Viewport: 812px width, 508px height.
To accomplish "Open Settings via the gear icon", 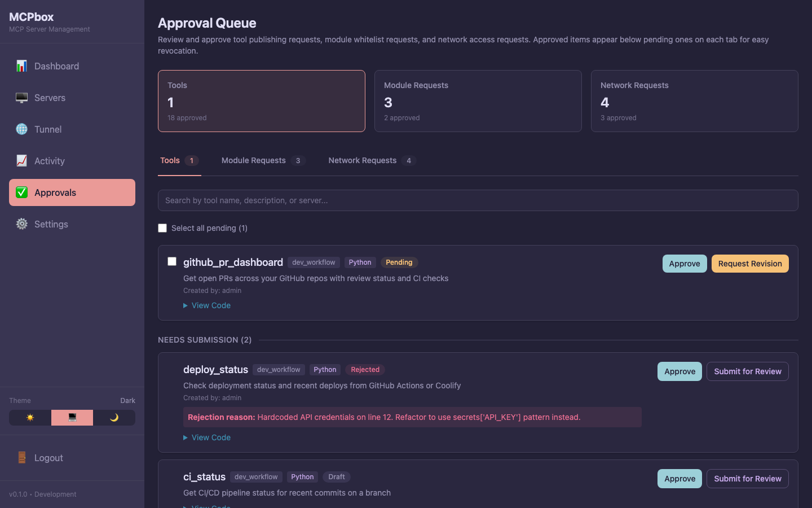I will click(21, 224).
